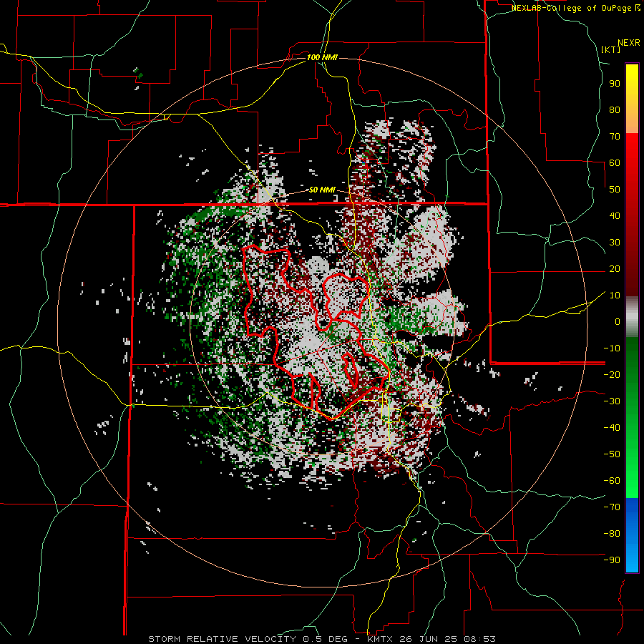The image size is (644, 644).
Task: Click the 90 knot label on the scale
Action: click(x=615, y=84)
